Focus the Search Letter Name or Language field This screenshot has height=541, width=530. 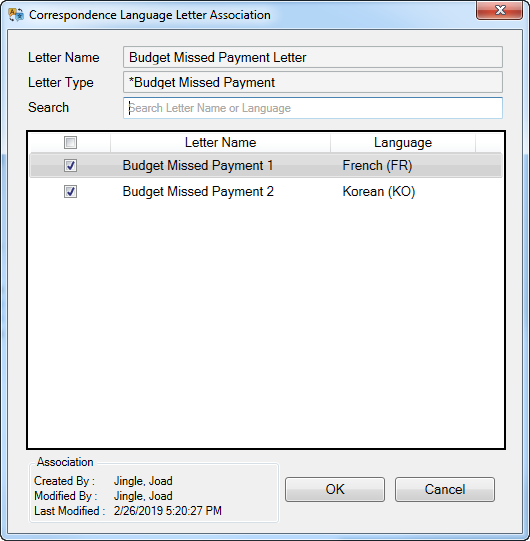[x=313, y=108]
